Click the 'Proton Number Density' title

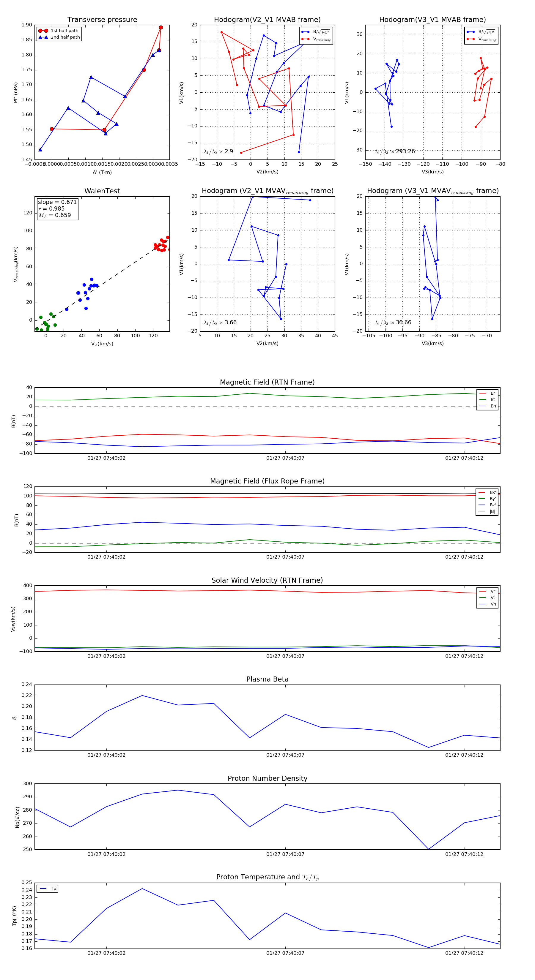267,778
